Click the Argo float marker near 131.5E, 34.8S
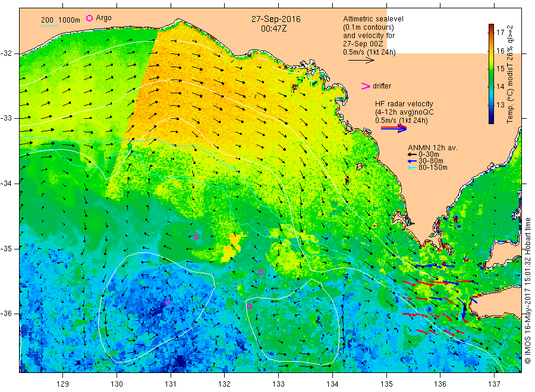 (196, 237)
